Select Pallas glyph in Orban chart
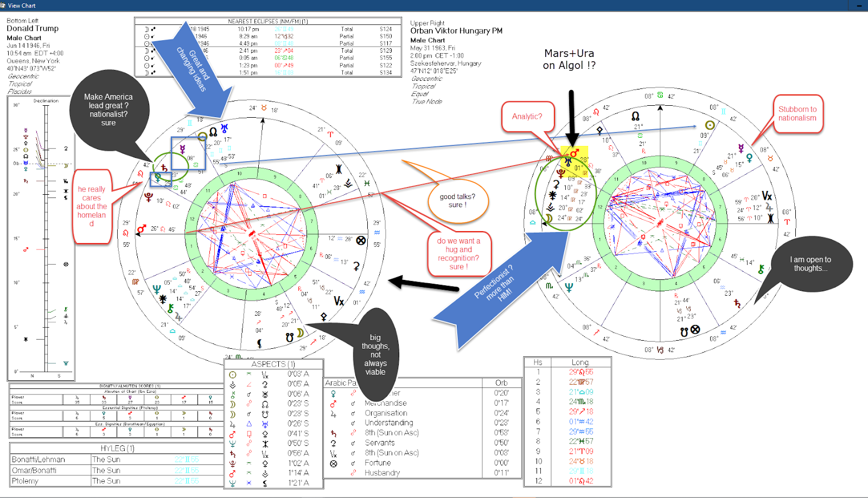 599,130
